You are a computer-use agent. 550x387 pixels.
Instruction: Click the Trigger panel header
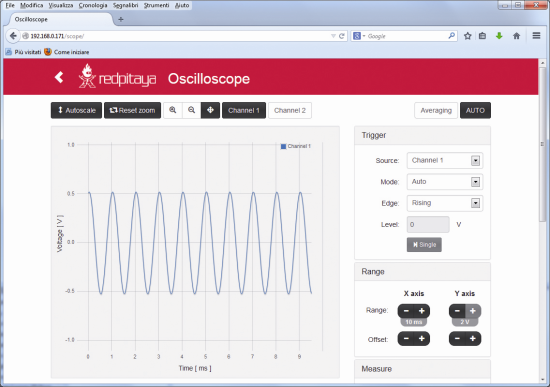[422, 135]
